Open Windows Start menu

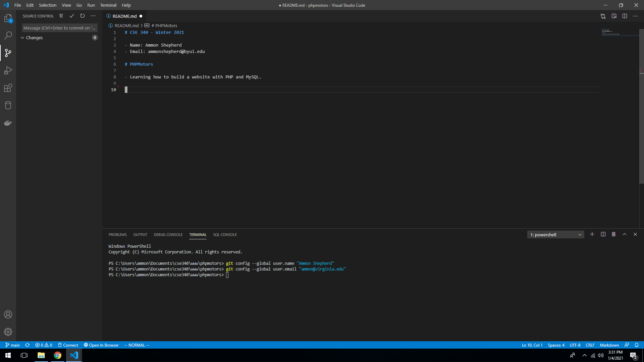click(8, 355)
